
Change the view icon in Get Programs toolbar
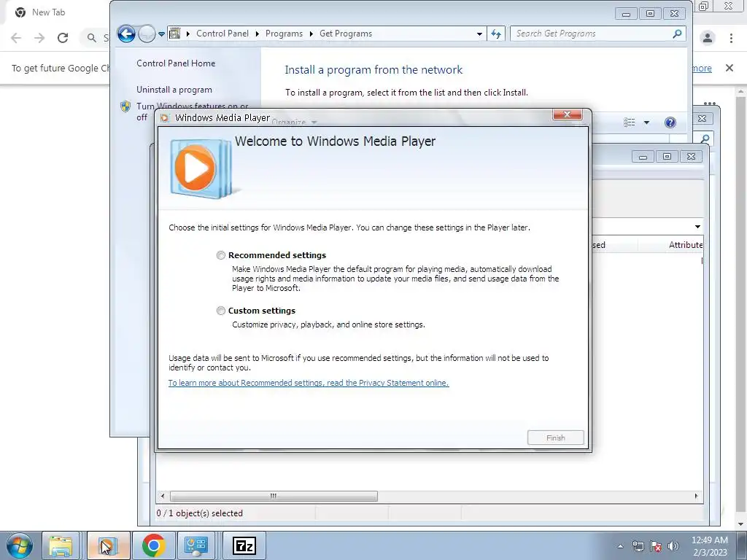pos(630,122)
